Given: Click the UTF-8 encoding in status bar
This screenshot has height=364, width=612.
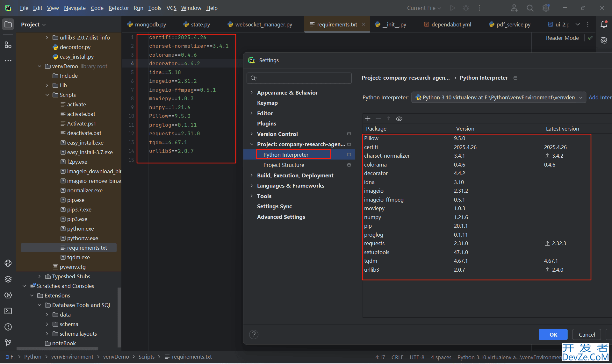Looking at the screenshot, I should coord(417,357).
